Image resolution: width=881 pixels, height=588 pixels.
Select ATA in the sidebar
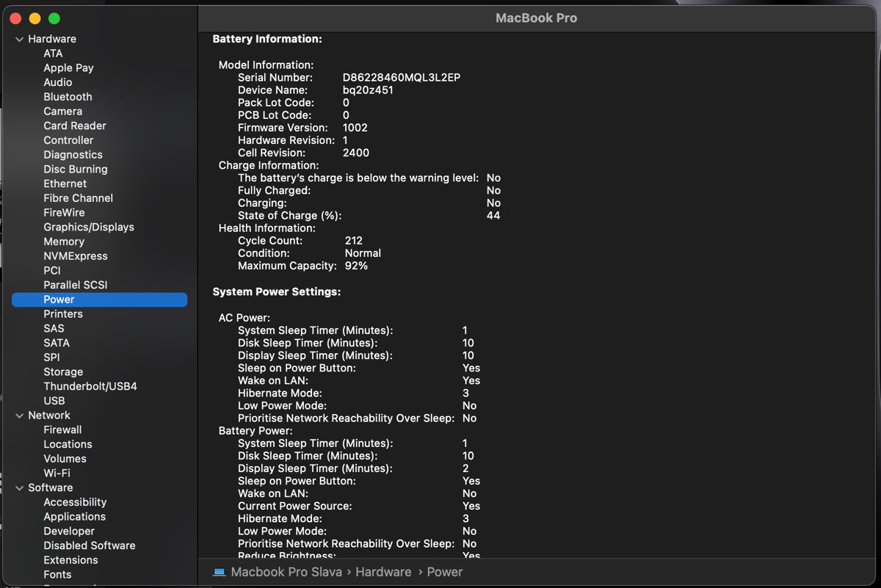tap(53, 54)
